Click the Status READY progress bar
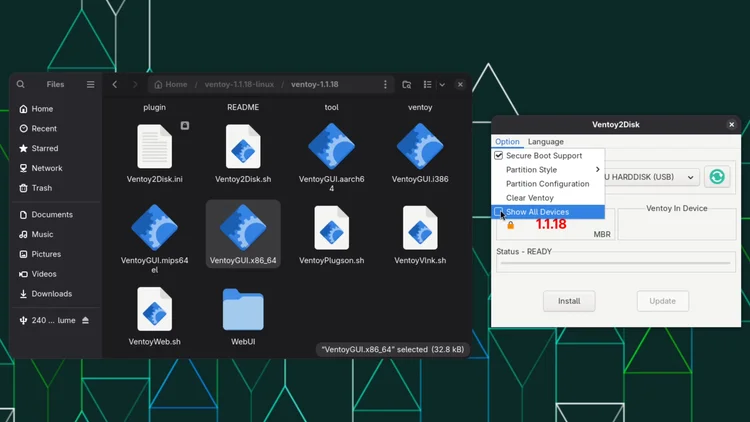The height and width of the screenshot is (422, 750). pos(616,263)
